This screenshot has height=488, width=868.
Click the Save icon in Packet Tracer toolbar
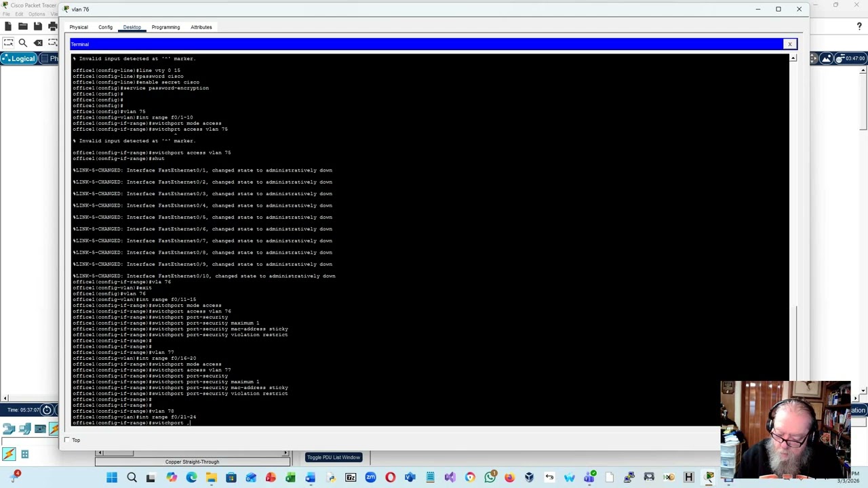tap(37, 26)
